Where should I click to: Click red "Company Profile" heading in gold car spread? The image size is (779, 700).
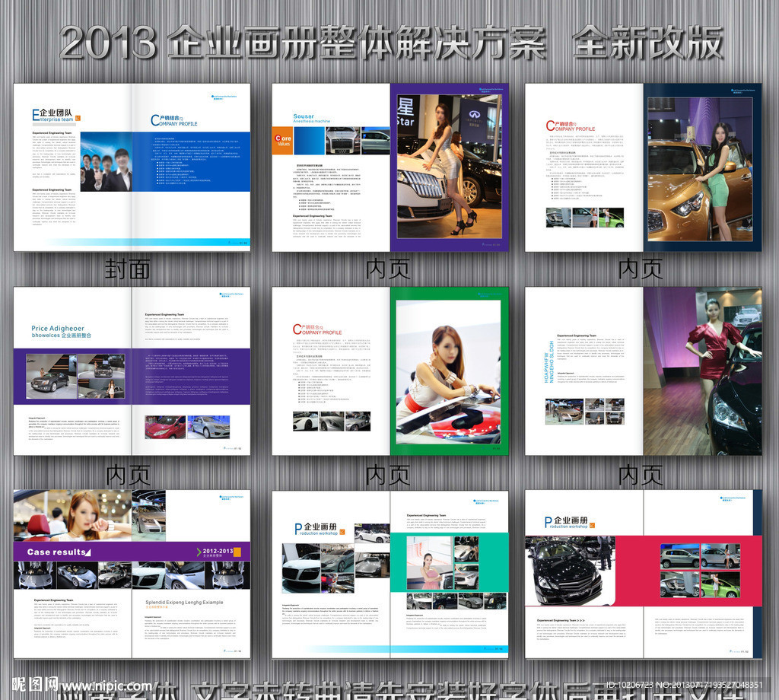click(x=570, y=126)
